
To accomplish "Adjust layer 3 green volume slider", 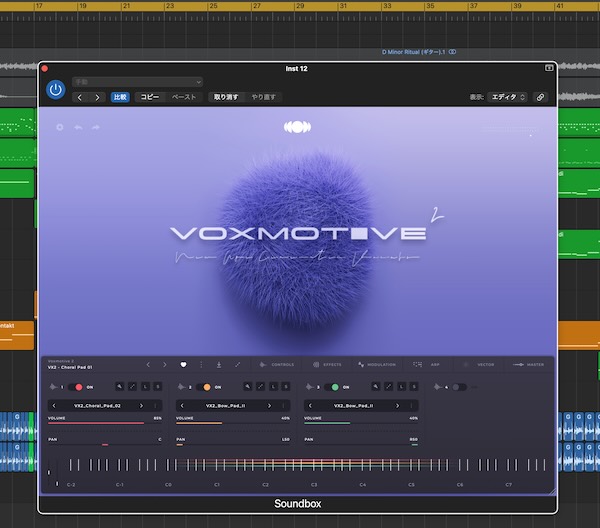I will pyautogui.click(x=361, y=423).
